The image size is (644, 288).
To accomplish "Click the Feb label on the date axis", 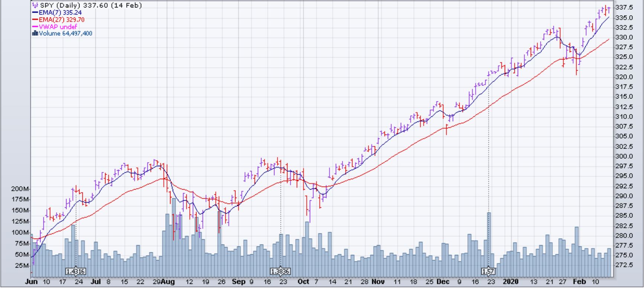I will click(580, 282).
